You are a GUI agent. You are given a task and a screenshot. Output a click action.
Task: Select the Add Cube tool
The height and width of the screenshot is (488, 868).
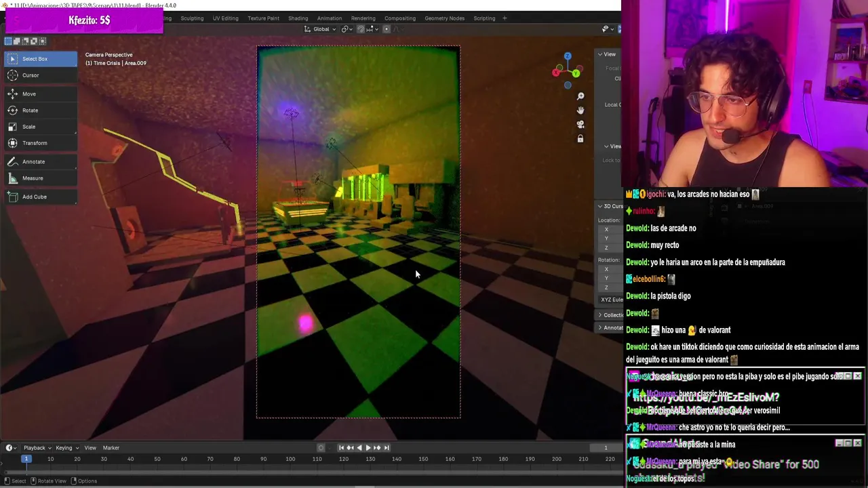click(x=40, y=197)
